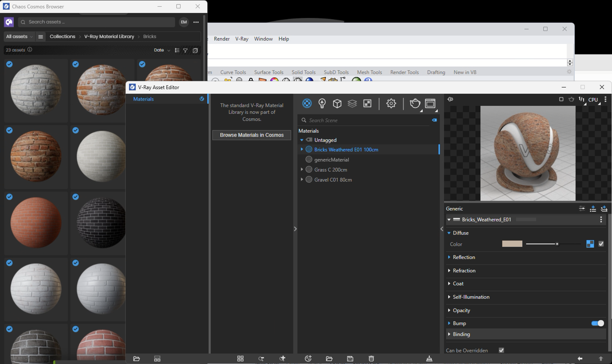Open the Textures checker icon
Viewport: 612px width, 364px height.
point(367,103)
